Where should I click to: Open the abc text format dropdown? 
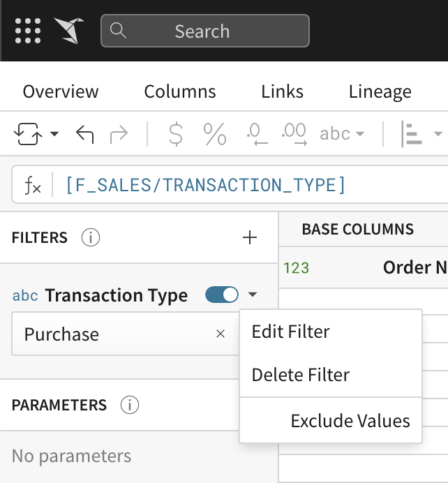pyautogui.click(x=342, y=134)
